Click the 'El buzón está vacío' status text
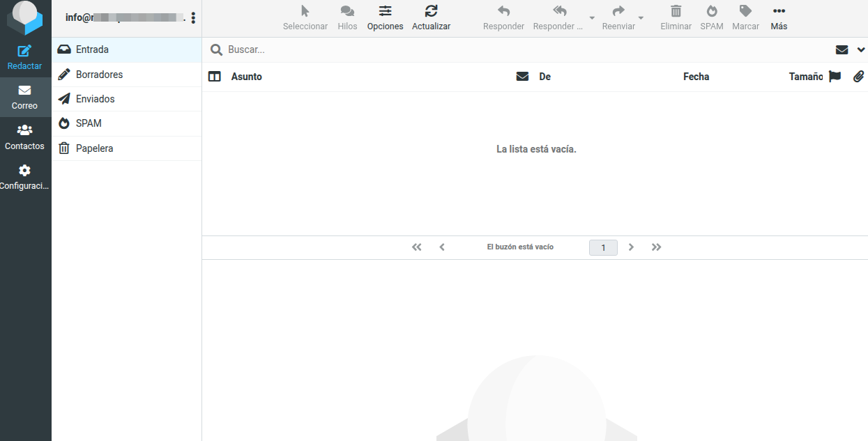The height and width of the screenshot is (441, 868). pos(520,247)
